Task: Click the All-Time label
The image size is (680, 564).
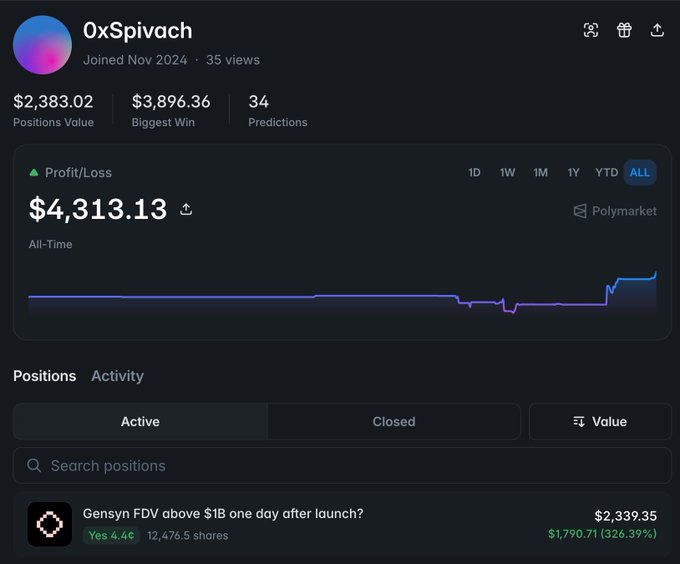Action: [50, 245]
